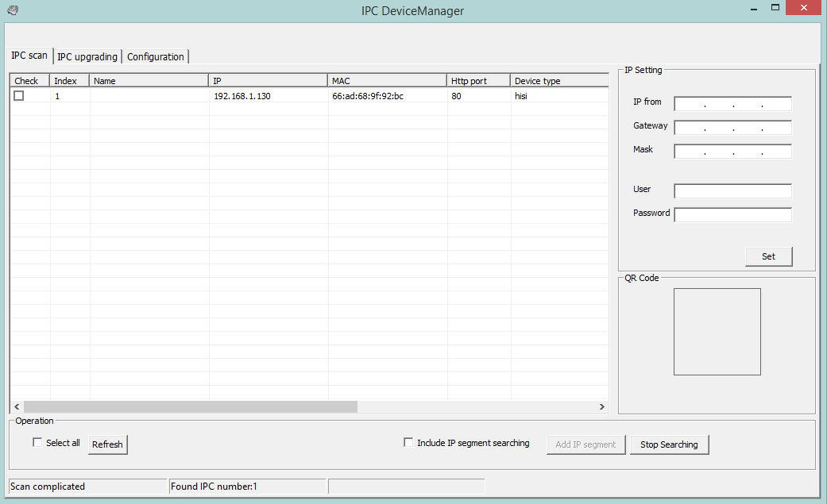Screen dimensions: 827x504
Task: Click the Set button in IP Setting
Action: click(x=768, y=256)
